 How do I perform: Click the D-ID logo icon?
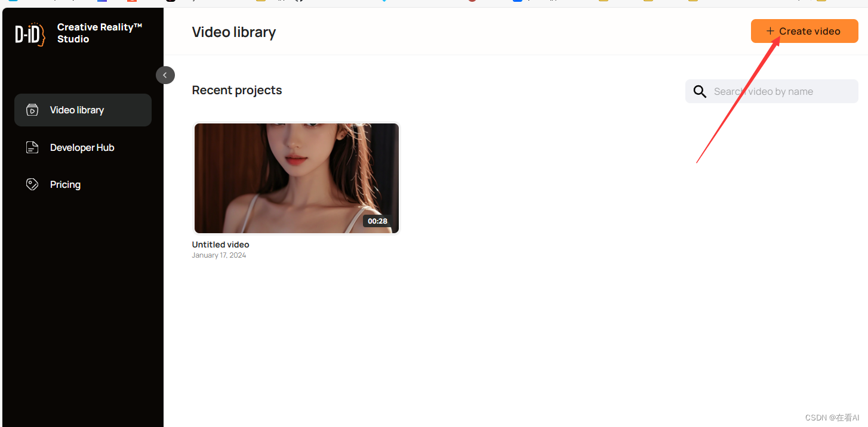tap(30, 34)
